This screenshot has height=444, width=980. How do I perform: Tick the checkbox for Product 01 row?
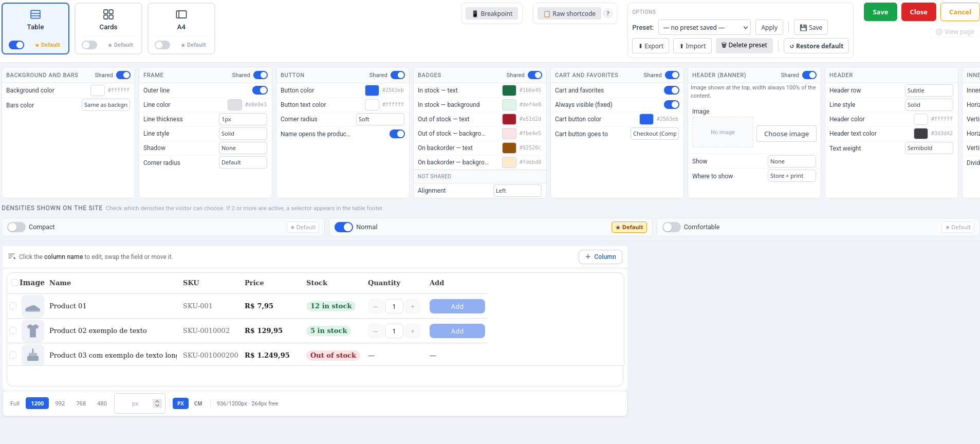[x=13, y=306]
